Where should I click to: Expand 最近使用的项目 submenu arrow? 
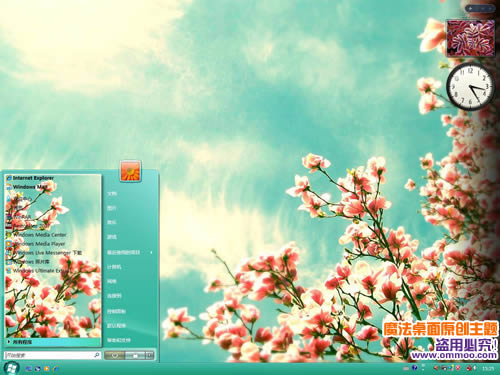pyautogui.click(x=151, y=252)
